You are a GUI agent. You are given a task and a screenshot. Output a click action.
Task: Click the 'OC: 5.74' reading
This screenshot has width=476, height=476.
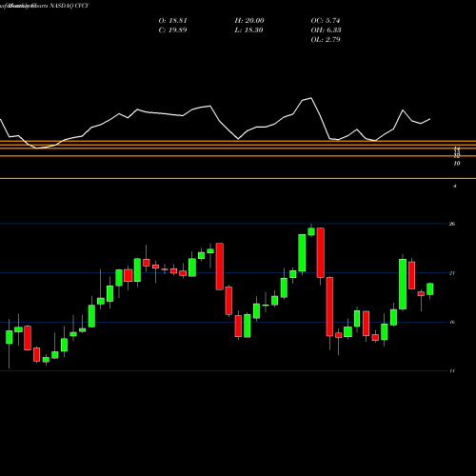coord(326,21)
